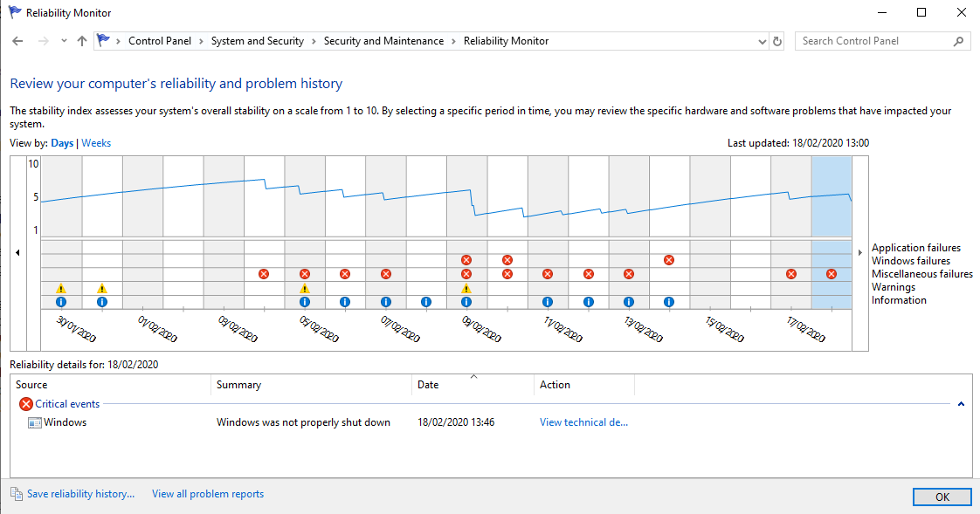Click the refresh icon in the address bar
Screen dimensions: 980x514
point(776,40)
